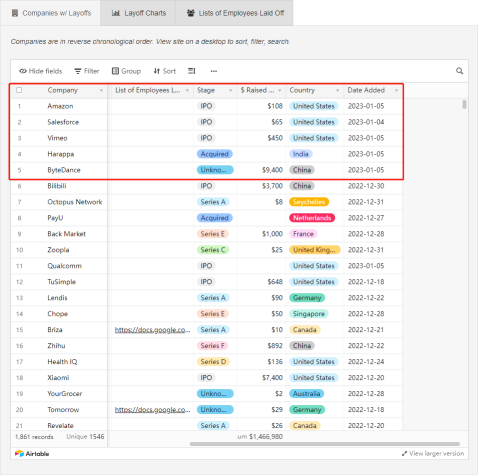Click the Hide fields eye icon

click(23, 71)
